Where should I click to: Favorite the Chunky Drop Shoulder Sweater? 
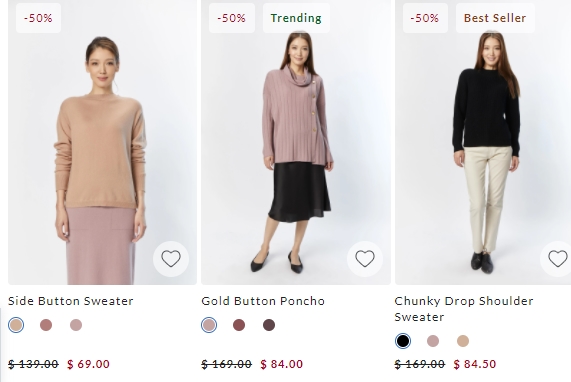(557, 259)
